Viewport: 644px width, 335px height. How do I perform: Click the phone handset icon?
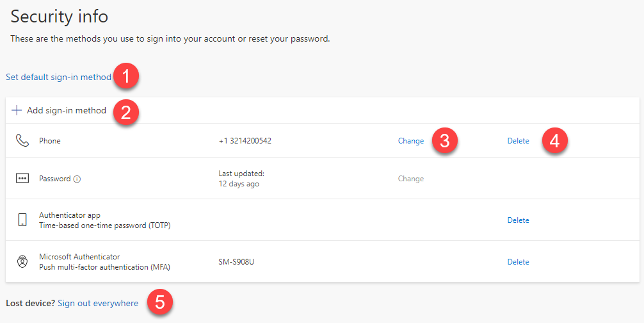click(22, 141)
